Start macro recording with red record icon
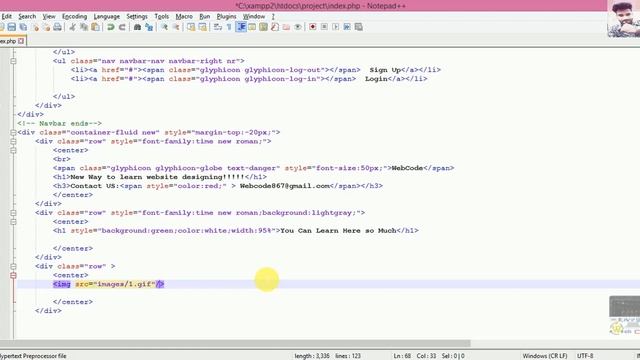Screen dimensions: 640x360 click(313, 27)
